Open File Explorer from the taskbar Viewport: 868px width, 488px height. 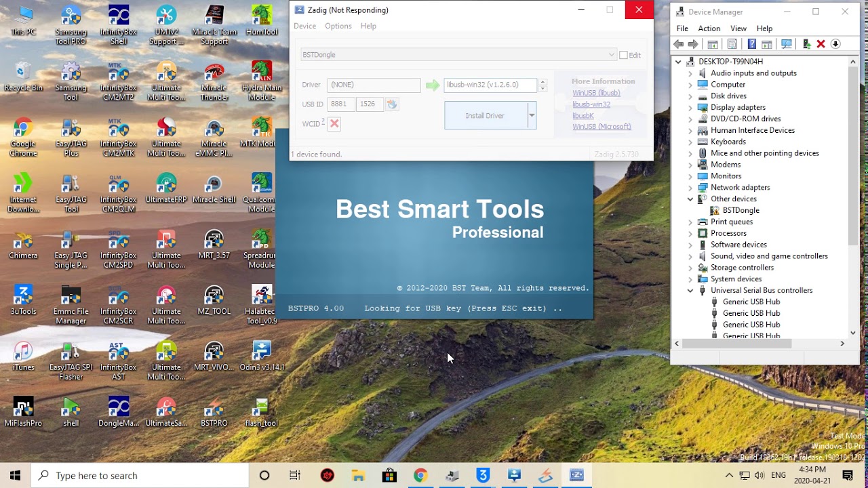358,476
